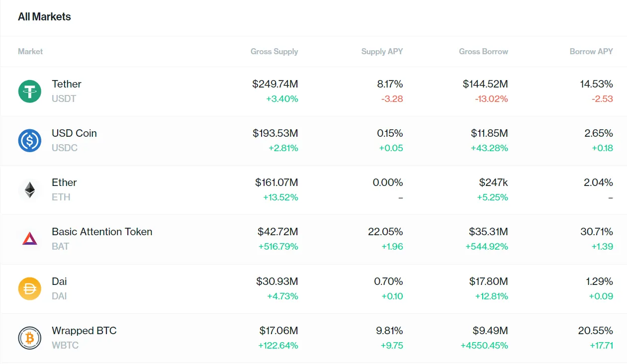Click BAT supply APY 22.05%
627x364 pixels.
386,232
